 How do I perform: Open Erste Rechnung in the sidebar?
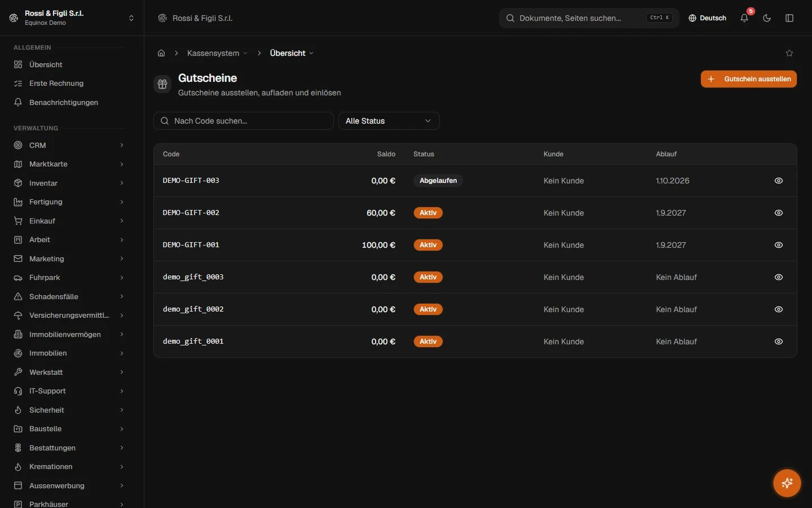[69, 84]
